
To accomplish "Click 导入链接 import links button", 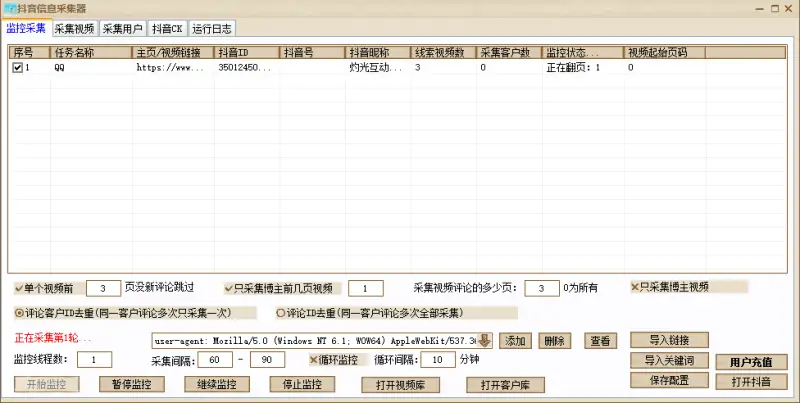I will 669,340.
